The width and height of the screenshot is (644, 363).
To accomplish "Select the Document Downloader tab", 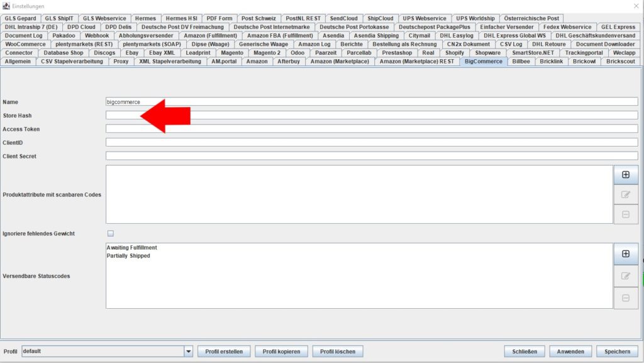I will click(x=606, y=44).
